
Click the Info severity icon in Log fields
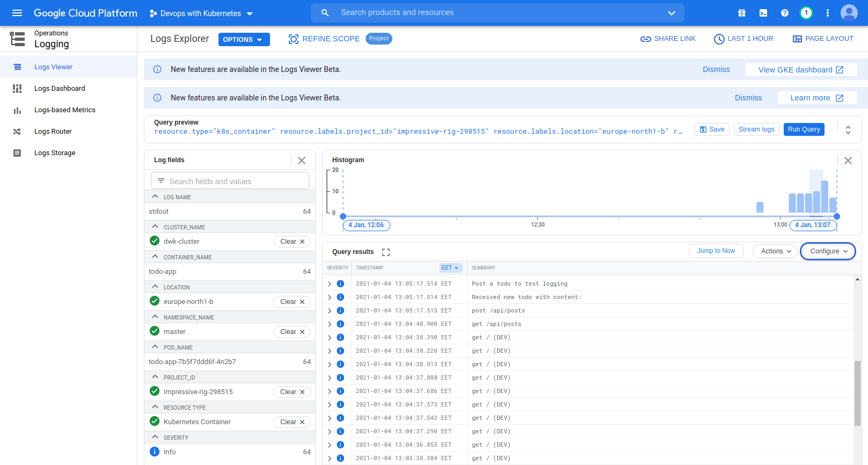155,452
